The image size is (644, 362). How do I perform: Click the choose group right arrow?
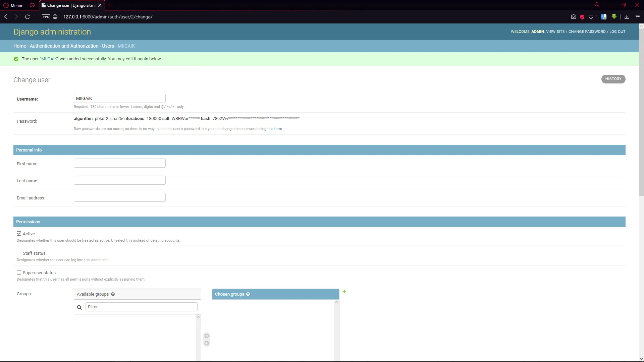pyautogui.click(x=207, y=336)
